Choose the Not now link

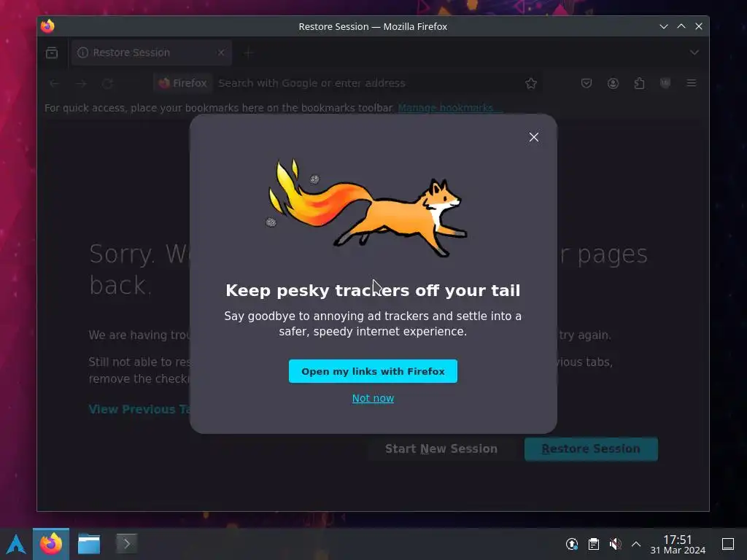(373, 398)
